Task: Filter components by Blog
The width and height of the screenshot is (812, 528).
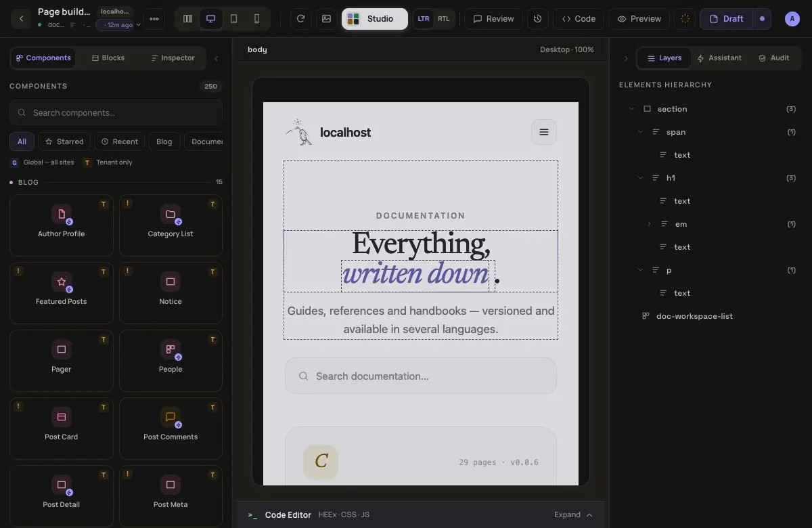Action: tap(164, 141)
